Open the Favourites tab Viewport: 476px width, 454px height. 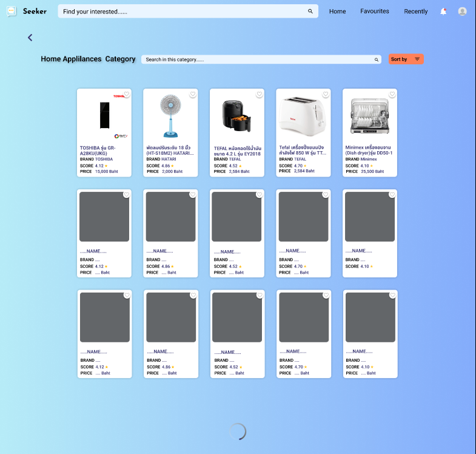pyautogui.click(x=375, y=12)
